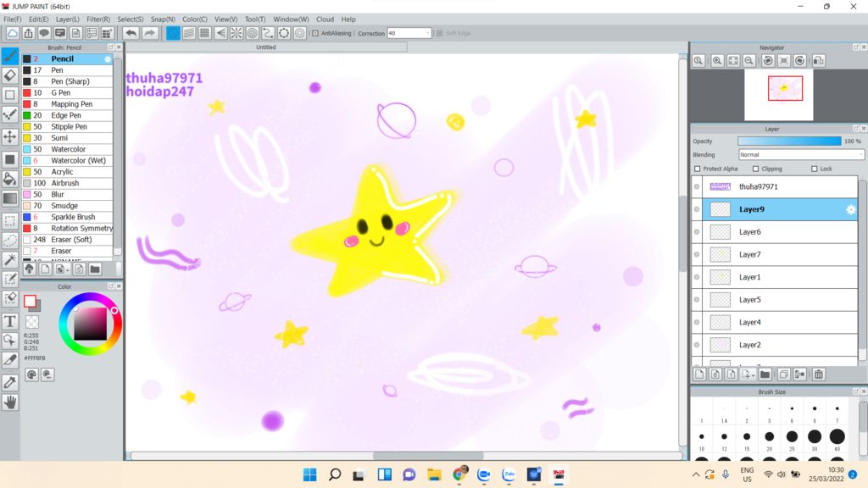The height and width of the screenshot is (488, 868).
Task: Zoom out using the Navigator
Action: pos(748,60)
